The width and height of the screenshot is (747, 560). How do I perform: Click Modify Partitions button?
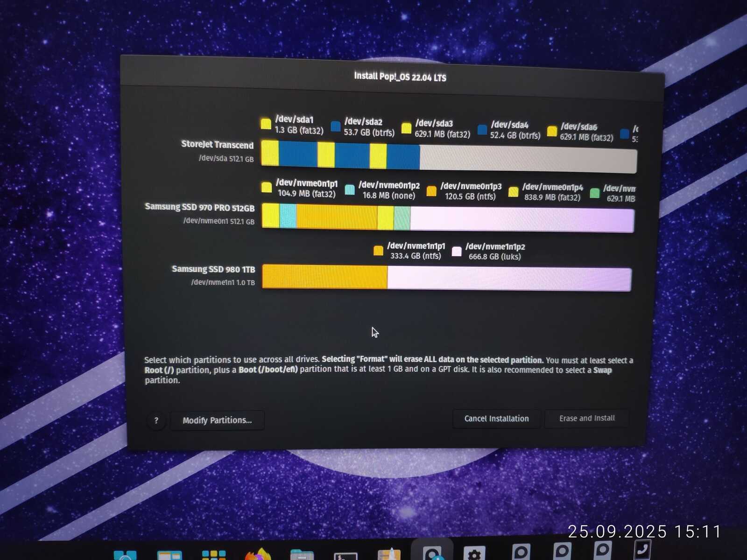point(217,420)
